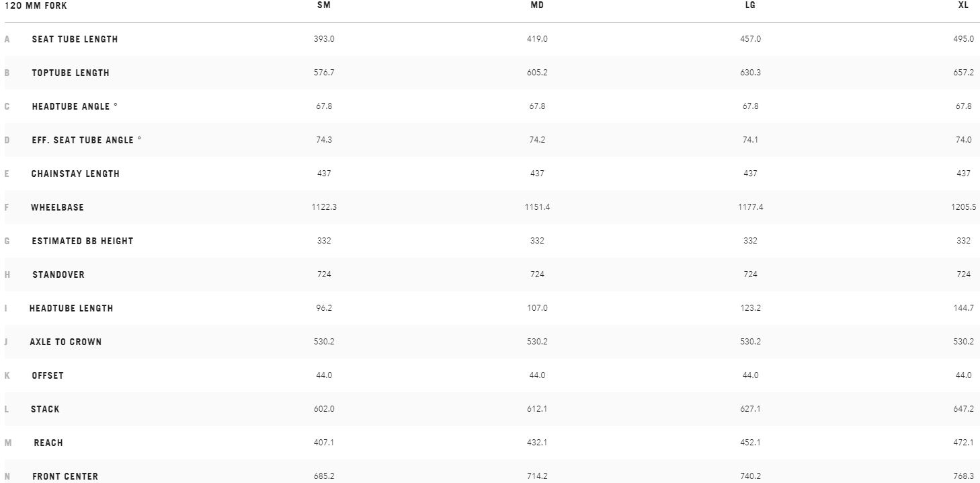
Task: Select the 144.7 headtube length XL value
Action: 963,308
